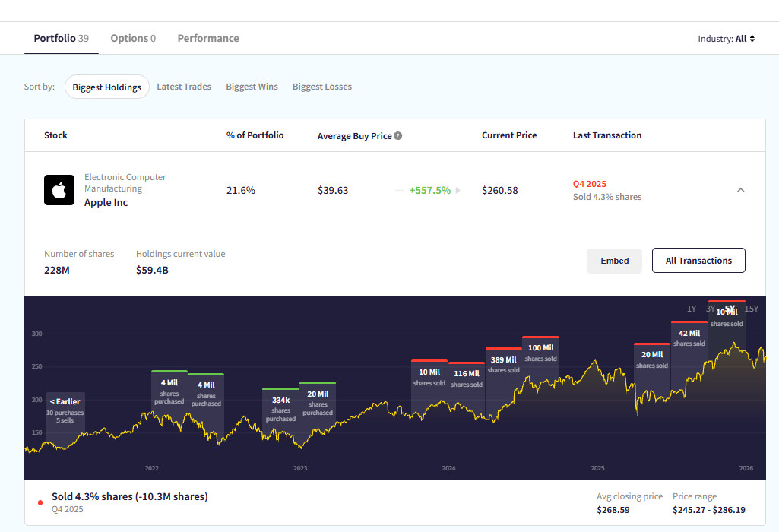Select the 334k shares purchased marker
This screenshot has width=779, height=532.
pos(280,409)
